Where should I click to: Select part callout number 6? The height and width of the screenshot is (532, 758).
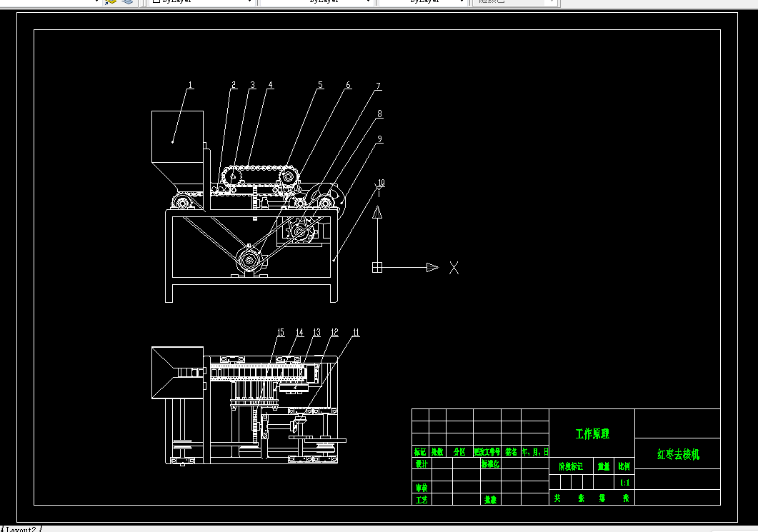click(348, 85)
